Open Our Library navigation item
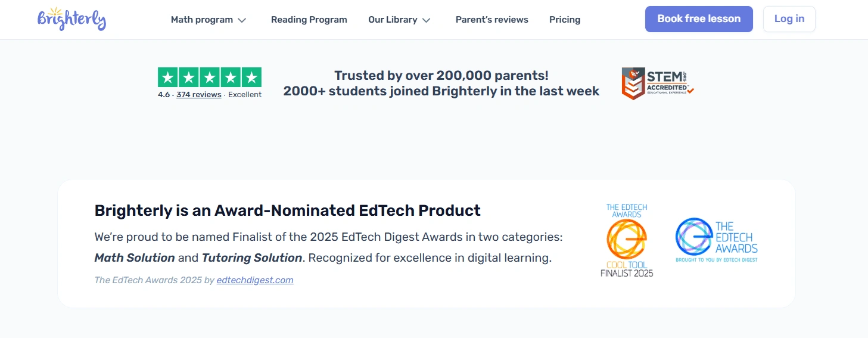This screenshot has width=868, height=338. click(x=393, y=20)
